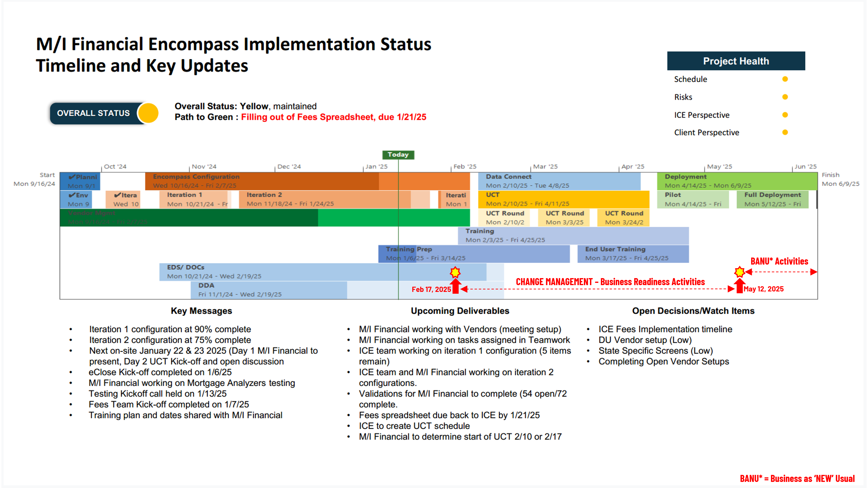Select the Data Connect task bar
Image resolution: width=868 pixels, height=488 pixels.
pyautogui.click(x=559, y=181)
